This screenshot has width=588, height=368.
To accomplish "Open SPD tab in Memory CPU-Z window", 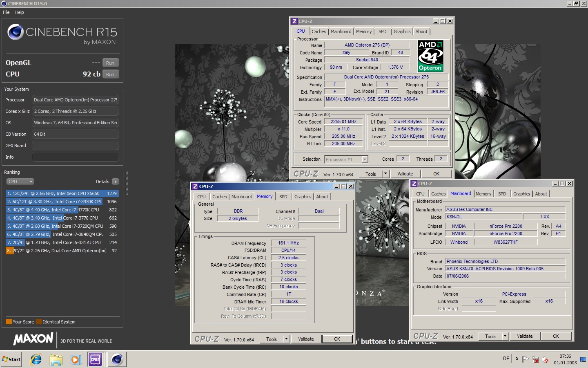I will (283, 197).
